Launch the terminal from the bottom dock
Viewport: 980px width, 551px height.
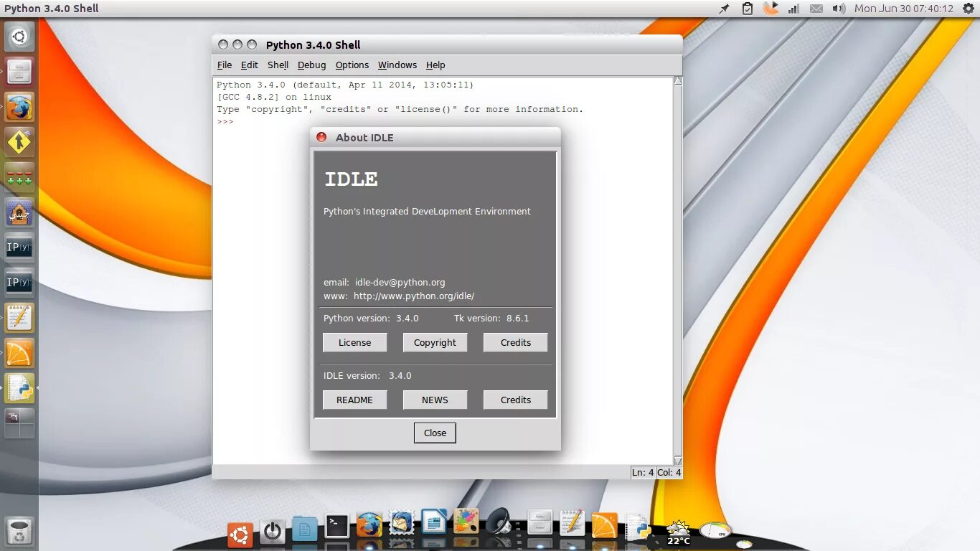click(337, 527)
